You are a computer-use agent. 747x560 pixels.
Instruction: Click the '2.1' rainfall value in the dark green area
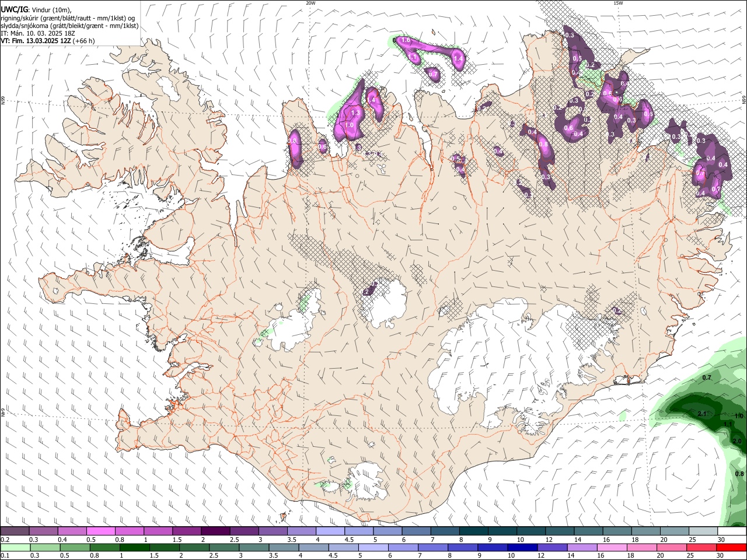point(702,414)
